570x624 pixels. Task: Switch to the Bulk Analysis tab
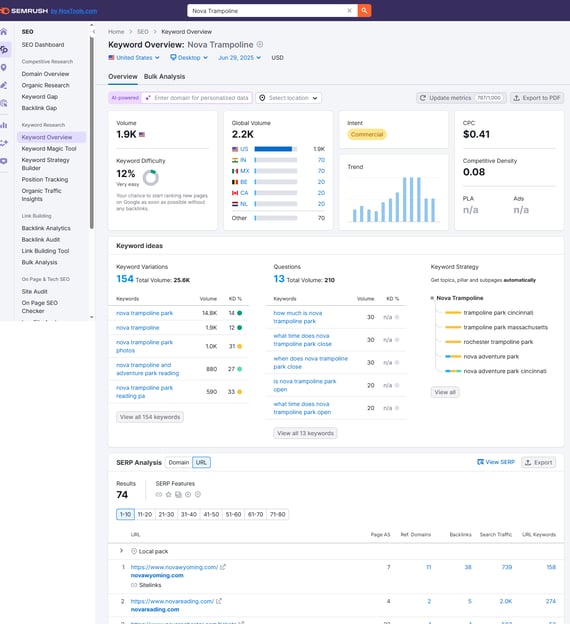tap(164, 76)
